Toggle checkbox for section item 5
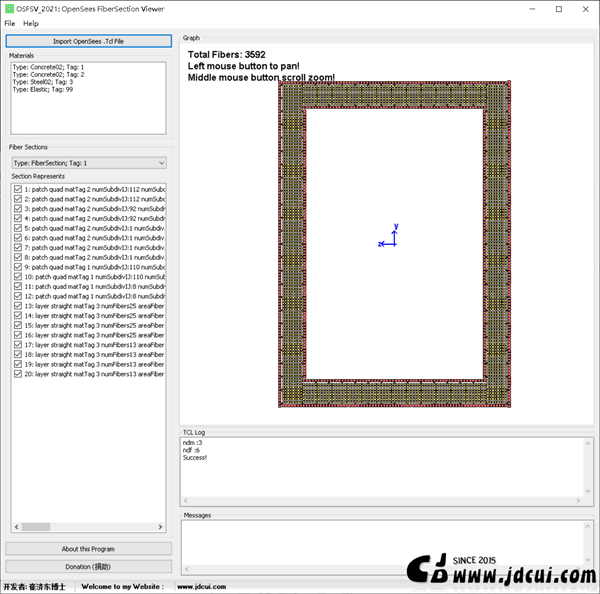Viewport: 600px width, 594px height. tap(18, 228)
